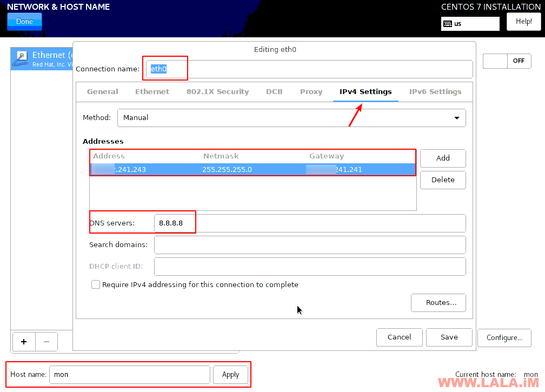Select the Ethernet device in the list

pos(42,59)
